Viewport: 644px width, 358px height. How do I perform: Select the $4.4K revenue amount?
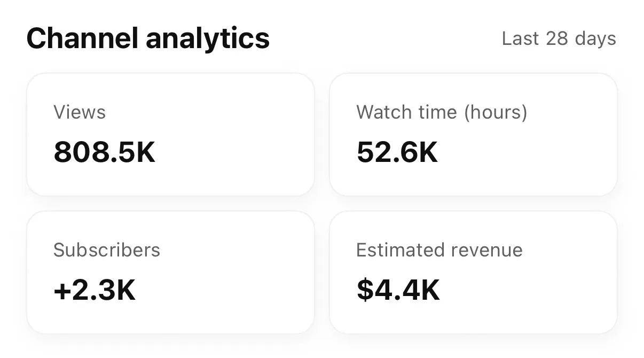397,291
